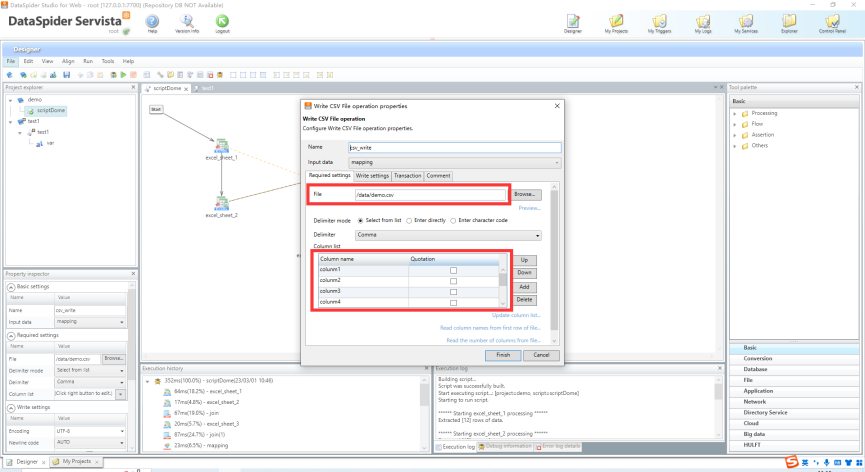The image size is (865, 472).
Task: Collapse the Basic settings section
Action: (11, 287)
